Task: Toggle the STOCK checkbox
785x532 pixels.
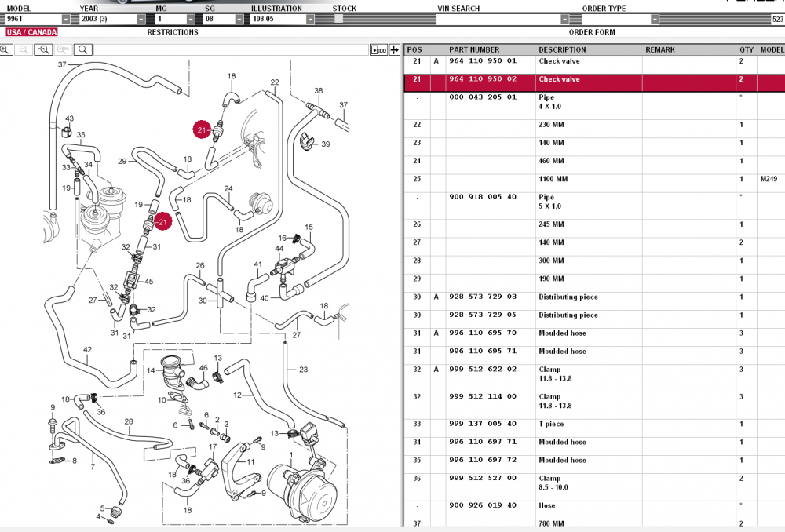Action: [x=338, y=19]
